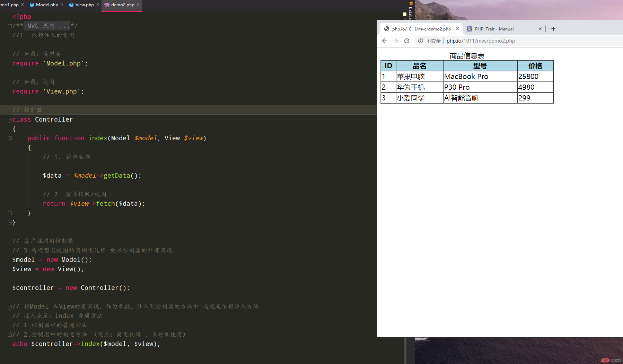Click the 型号 table header

(x=480, y=66)
